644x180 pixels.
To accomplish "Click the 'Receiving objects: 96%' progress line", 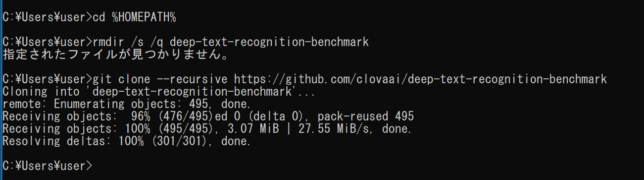I will 208,117.
